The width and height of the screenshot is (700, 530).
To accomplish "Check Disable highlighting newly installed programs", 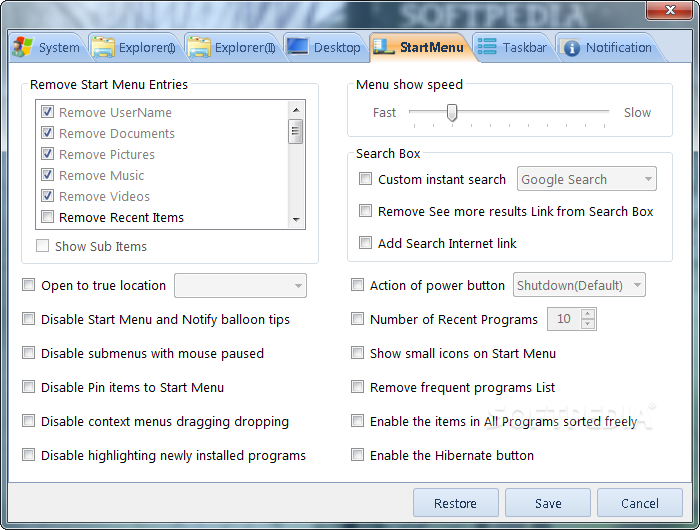I will 29,455.
